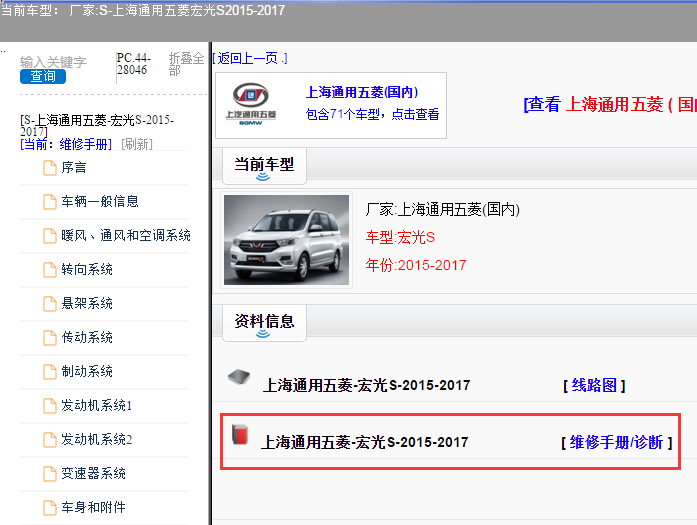Click the 上海通用五菱-宏光S-2015-2017 线路图 row title

[367, 385]
